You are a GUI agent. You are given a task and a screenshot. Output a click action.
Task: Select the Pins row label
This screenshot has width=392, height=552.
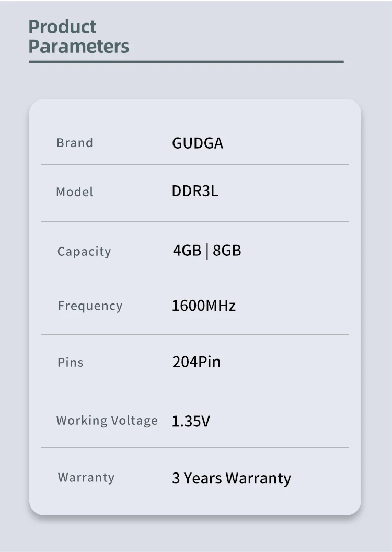[71, 362]
